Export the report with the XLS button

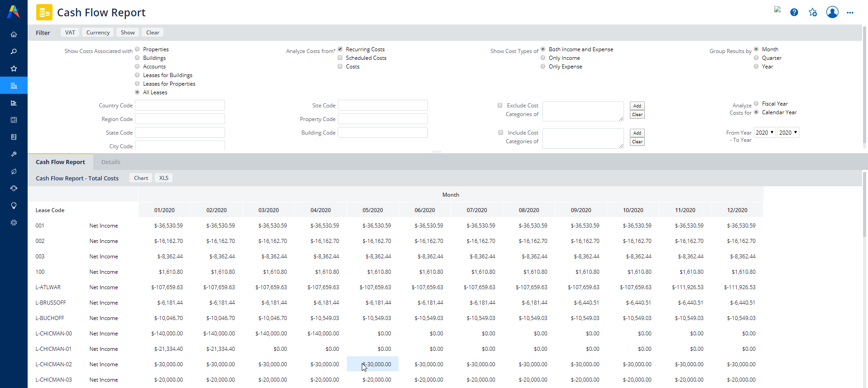point(163,178)
